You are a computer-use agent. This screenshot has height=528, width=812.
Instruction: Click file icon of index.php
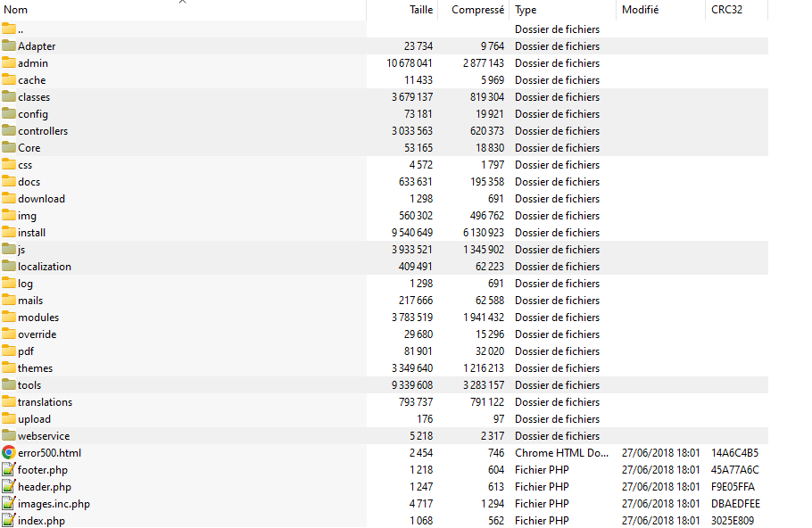click(x=9, y=520)
